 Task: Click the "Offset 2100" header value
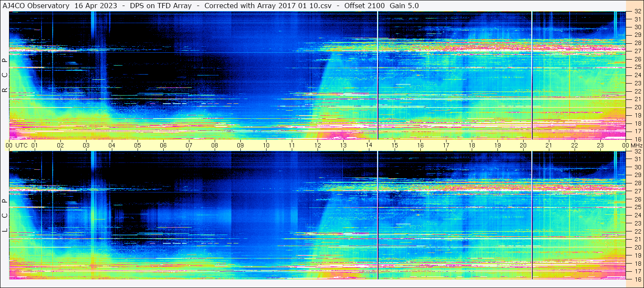point(364,6)
